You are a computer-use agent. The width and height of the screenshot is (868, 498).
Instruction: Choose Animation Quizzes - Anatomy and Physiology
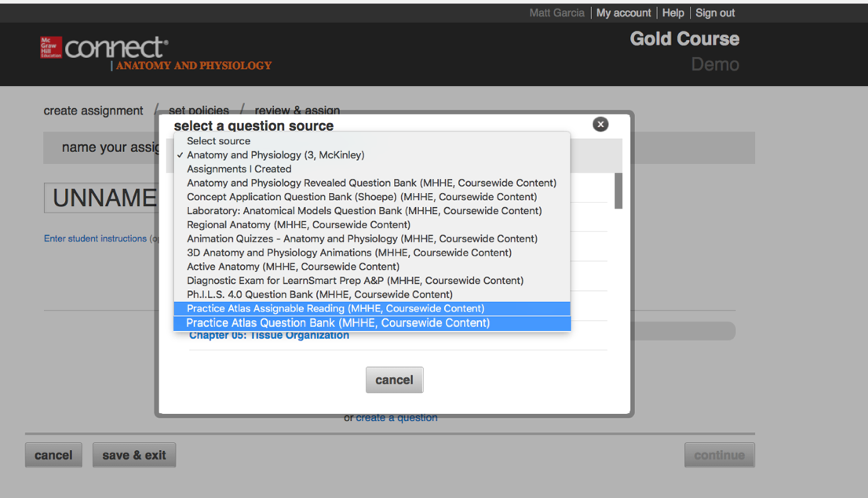[372, 238]
